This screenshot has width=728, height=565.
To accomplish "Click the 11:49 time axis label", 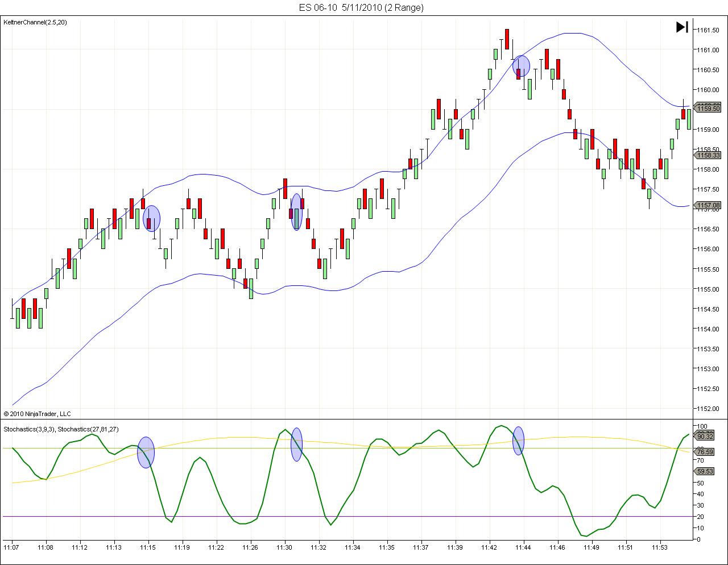I will coord(591,547).
